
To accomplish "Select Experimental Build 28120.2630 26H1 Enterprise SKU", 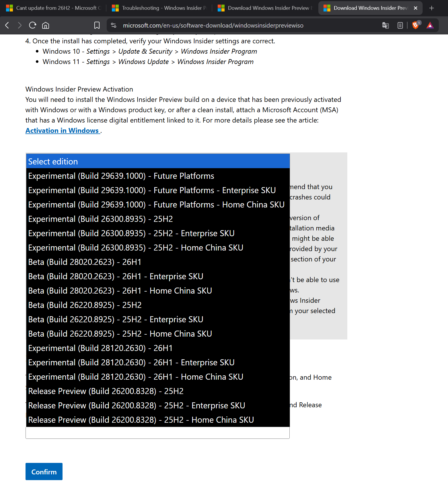I will 158,362.
